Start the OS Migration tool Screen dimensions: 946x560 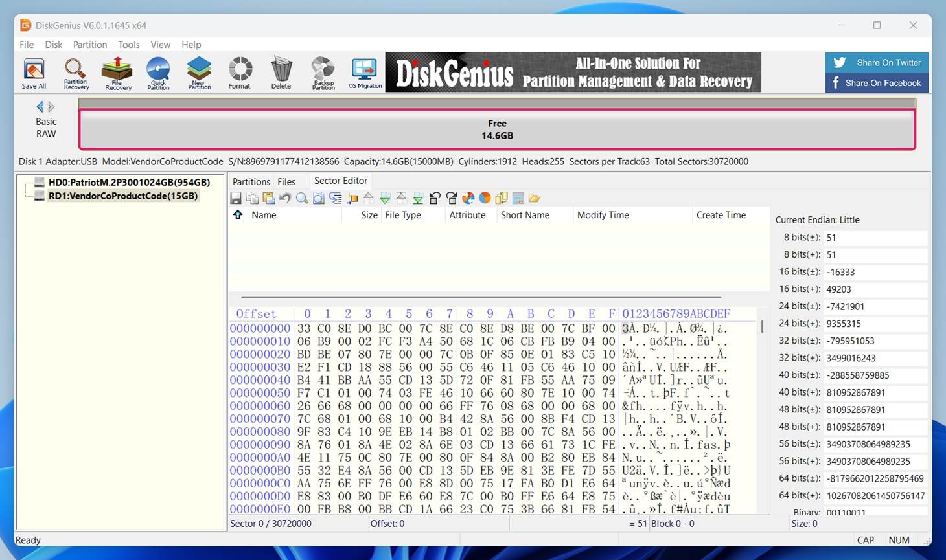tap(365, 73)
